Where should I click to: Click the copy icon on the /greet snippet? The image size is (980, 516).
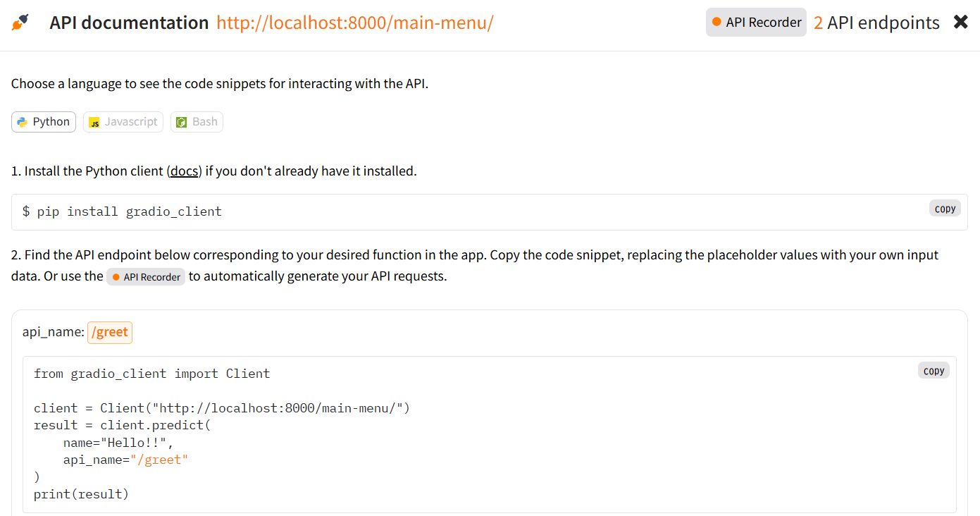tap(933, 370)
